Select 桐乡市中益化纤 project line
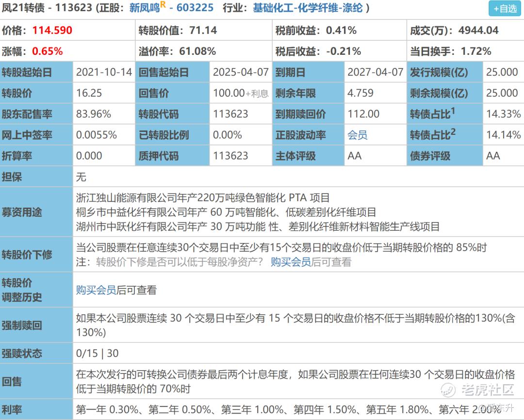Image resolution: width=524 pixels, height=420 pixels. click(226, 212)
